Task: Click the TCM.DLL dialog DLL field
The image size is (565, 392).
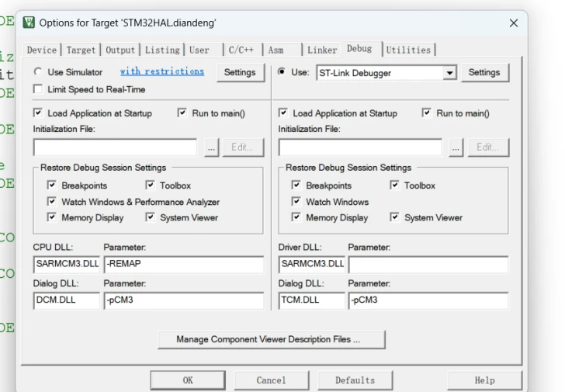Action: 312,300
